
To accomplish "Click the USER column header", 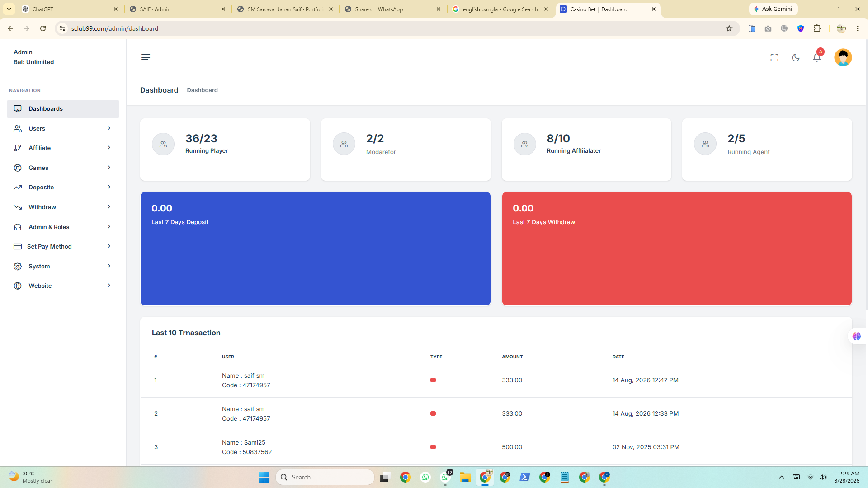I will 228,357.
